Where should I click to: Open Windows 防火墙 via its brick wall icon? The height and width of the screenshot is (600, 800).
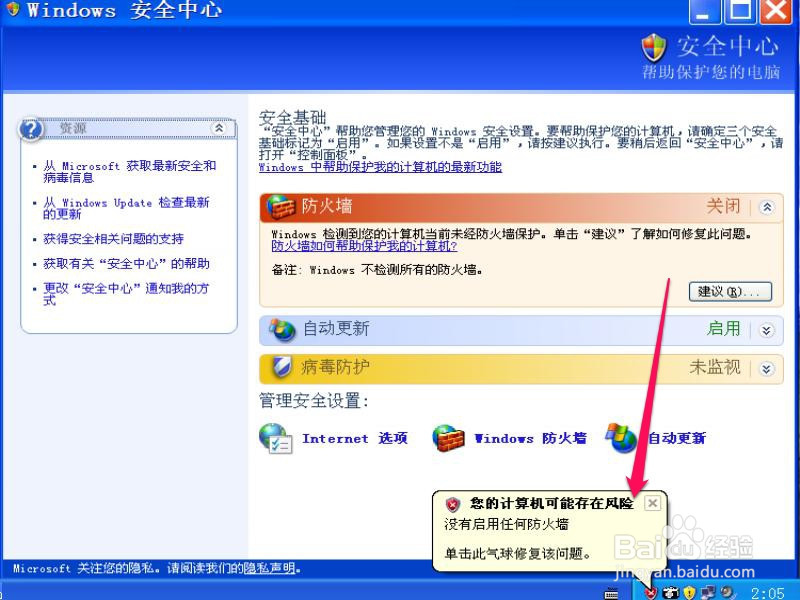point(448,438)
